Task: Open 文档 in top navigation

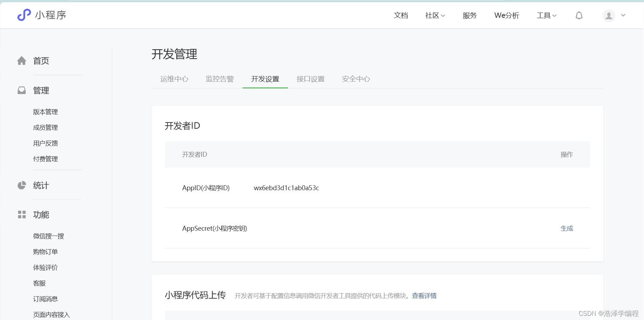Action: (x=401, y=15)
